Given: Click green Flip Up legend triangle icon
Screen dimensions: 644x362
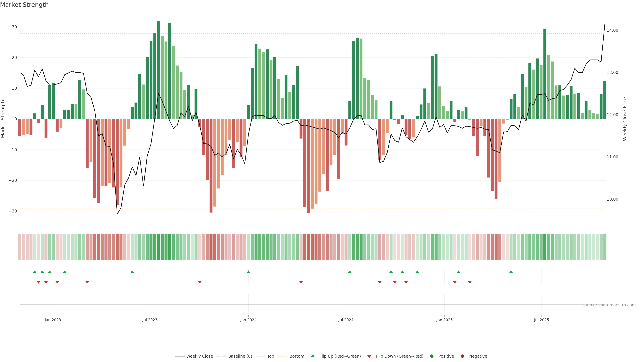Looking at the screenshot, I should click(x=312, y=356).
